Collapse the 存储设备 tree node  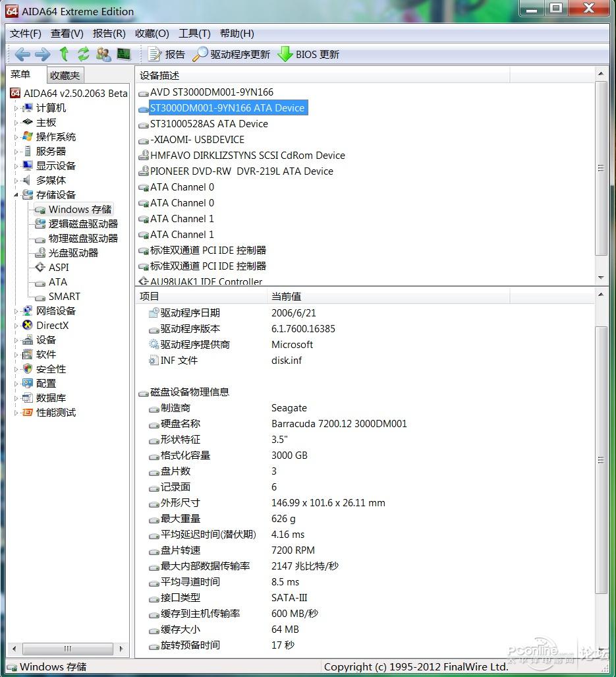[16, 195]
